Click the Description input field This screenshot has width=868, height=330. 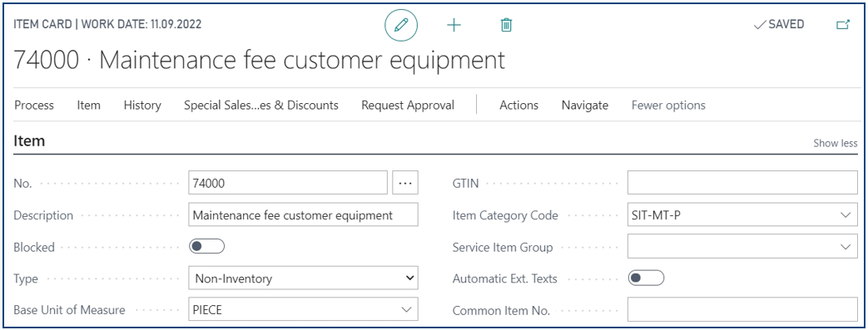[304, 215]
